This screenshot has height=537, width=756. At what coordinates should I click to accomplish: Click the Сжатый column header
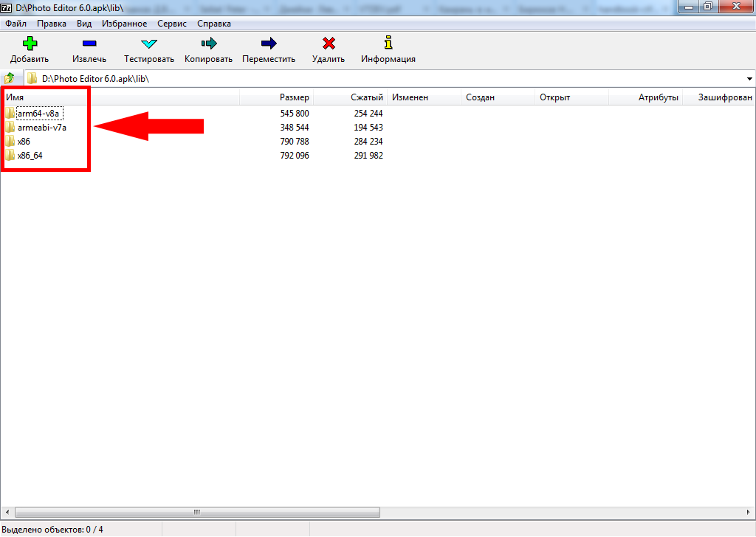click(x=367, y=97)
